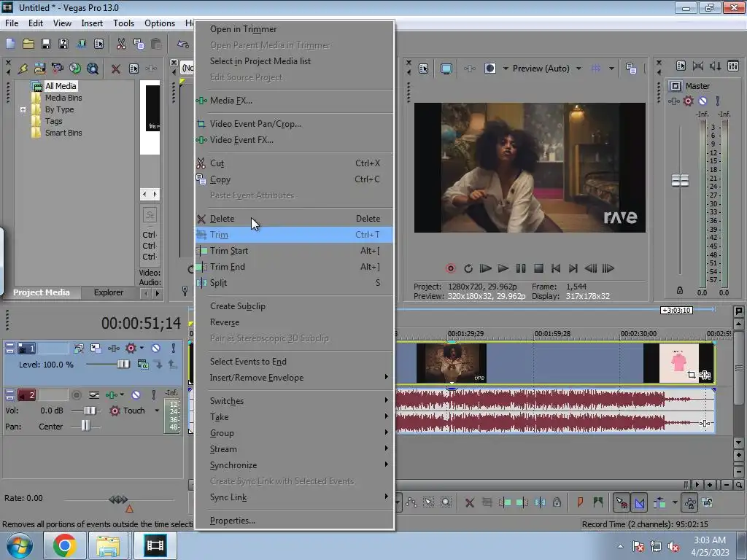
Task: Expand the Switches submenu
Action: (294, 401)
